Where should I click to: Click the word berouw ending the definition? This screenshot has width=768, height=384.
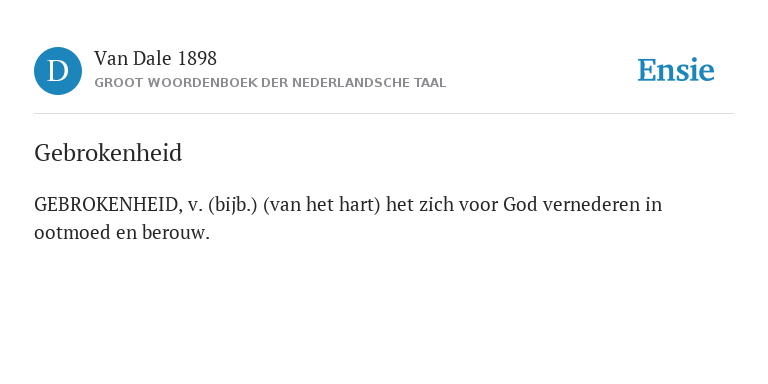pos(176,233)
